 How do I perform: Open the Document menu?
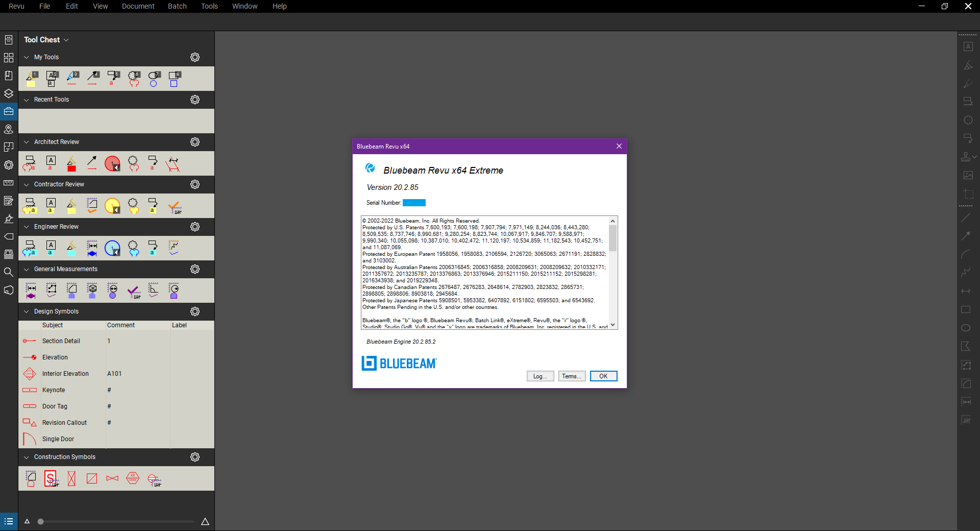[x=138, y=6]
